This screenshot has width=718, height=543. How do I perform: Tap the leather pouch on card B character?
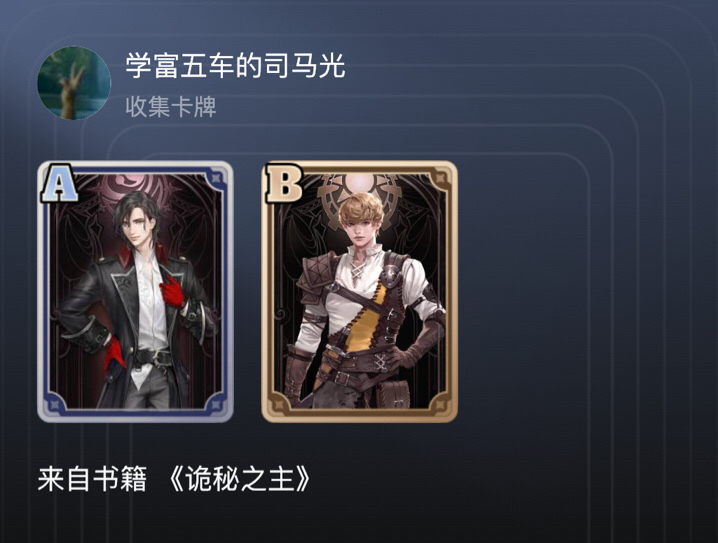click(x=394, y=395)
